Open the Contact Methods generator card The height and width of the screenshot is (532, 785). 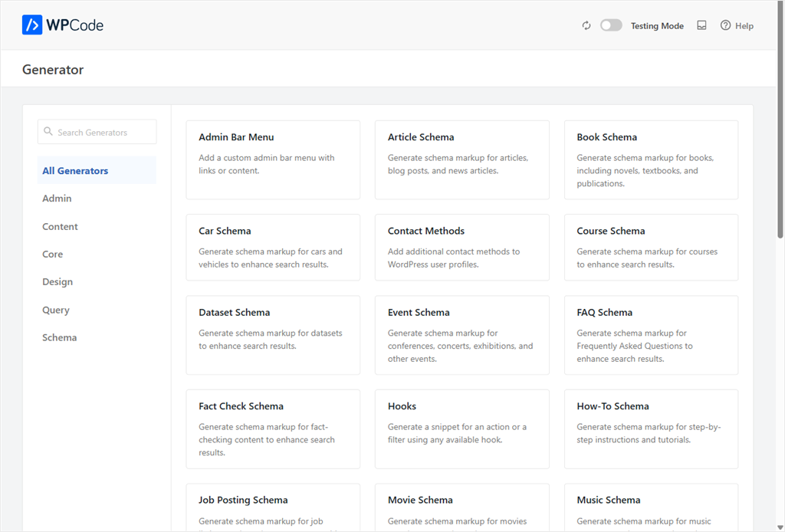pyautogui.click(x=462, y=248)
